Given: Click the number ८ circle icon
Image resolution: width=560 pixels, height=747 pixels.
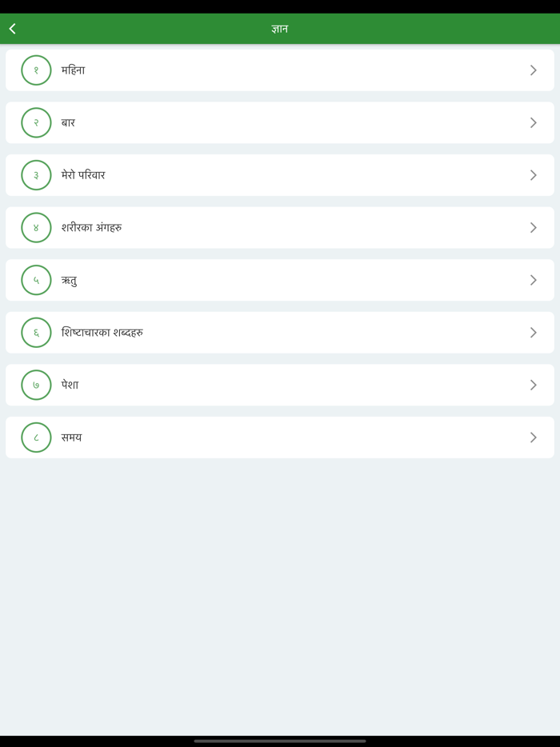Looking at the screenshot, I should pos(36,437).
